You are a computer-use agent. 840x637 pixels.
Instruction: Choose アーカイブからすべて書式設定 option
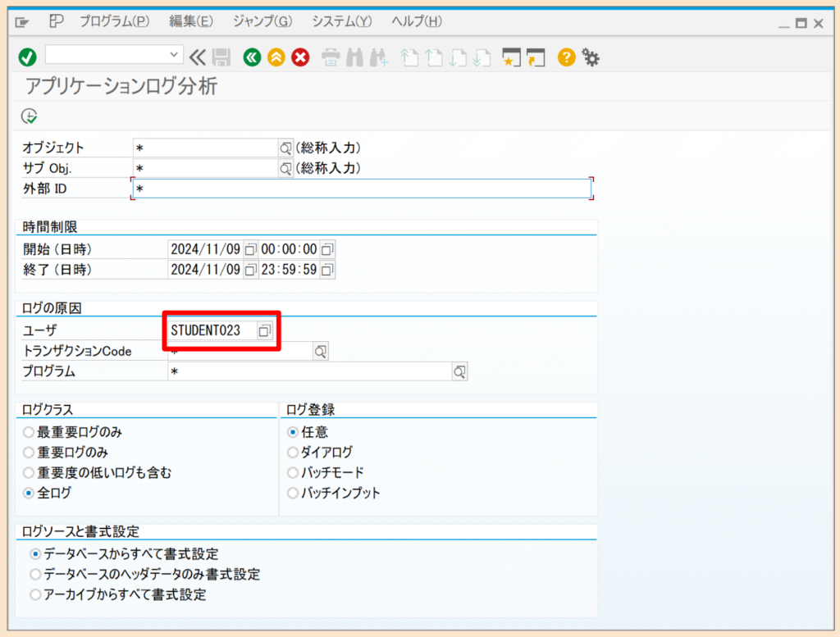point(34,595)
